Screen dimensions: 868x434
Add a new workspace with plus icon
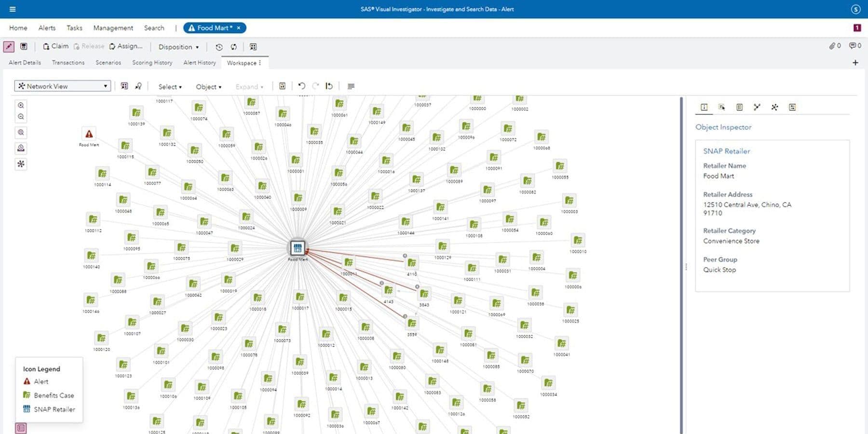click(x=855, y=63)
